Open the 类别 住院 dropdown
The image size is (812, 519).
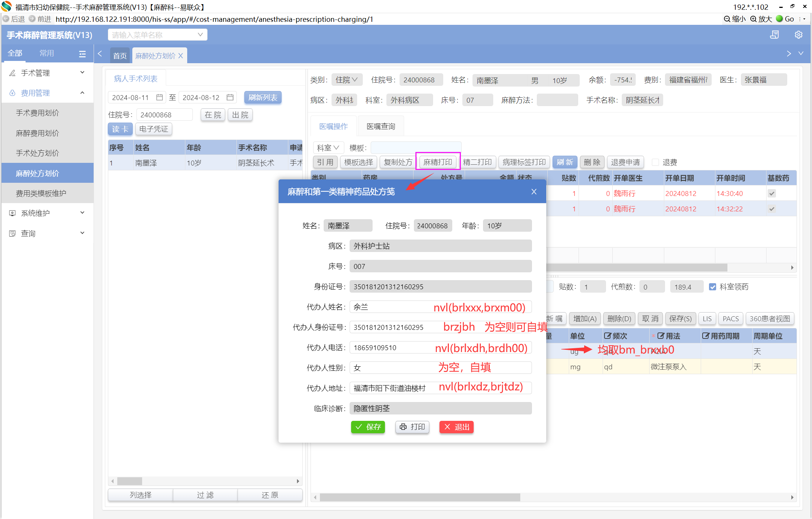(x=346, y=80)
